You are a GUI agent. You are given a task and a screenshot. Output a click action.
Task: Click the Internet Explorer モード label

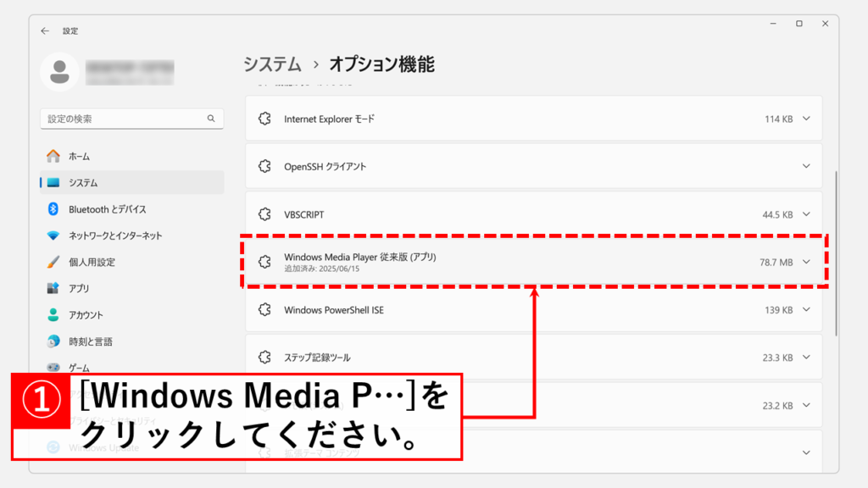coord(329,119)
